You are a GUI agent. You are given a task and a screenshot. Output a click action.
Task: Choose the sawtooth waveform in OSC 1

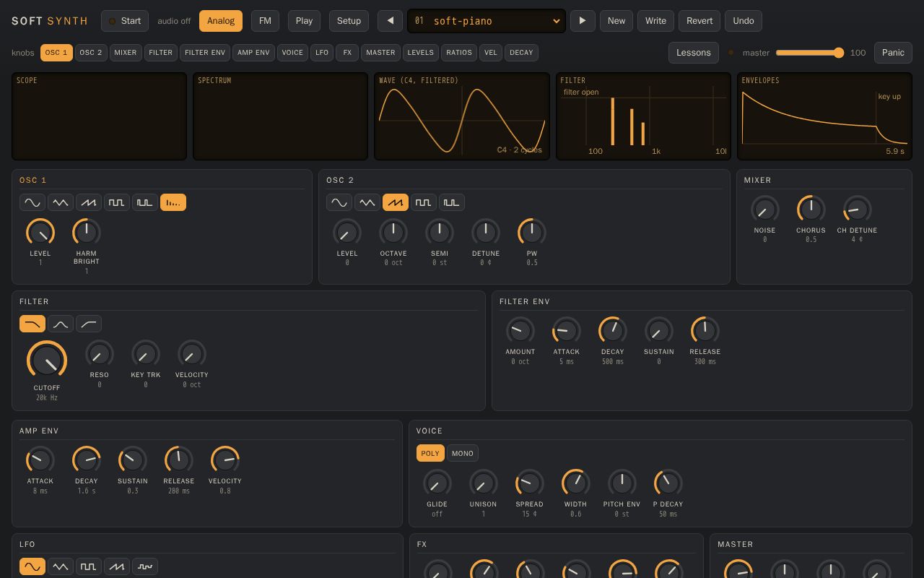pyautogui.click(x=89, y=203)
